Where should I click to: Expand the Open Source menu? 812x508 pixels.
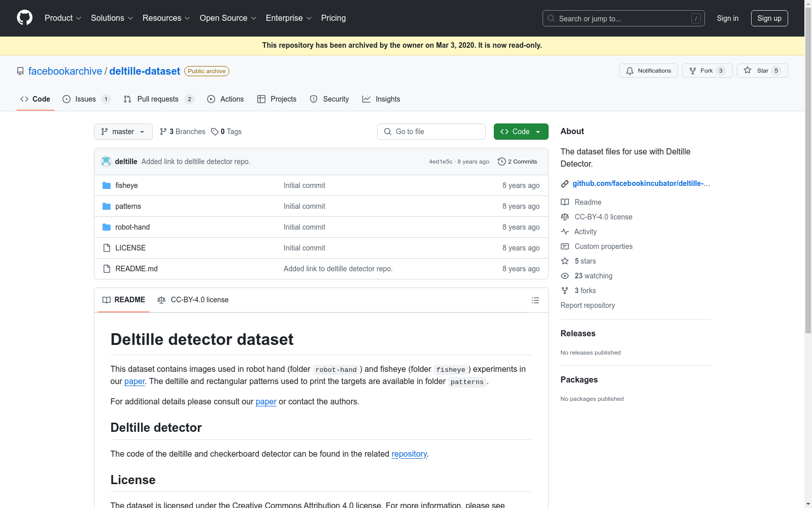tap(228, 18)
